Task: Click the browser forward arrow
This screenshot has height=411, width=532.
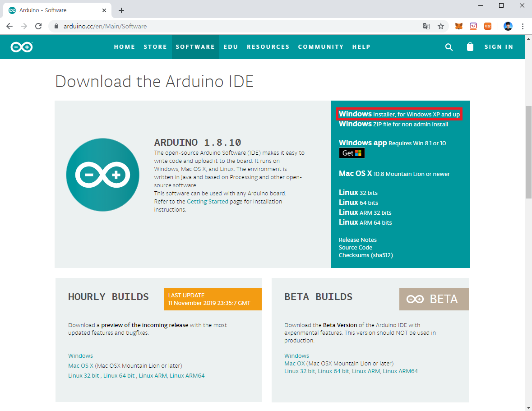Action: [x=24, y=26]
